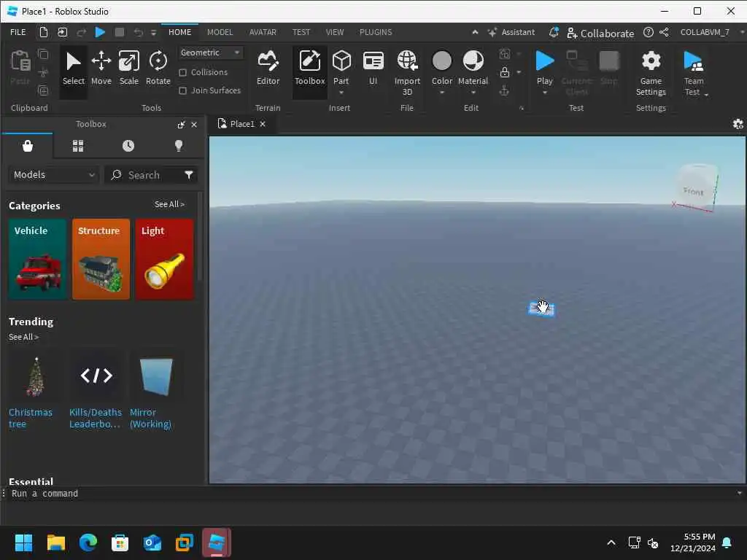747x560 pixels.
Task: Click the share icon
Action: coord(664,32)
